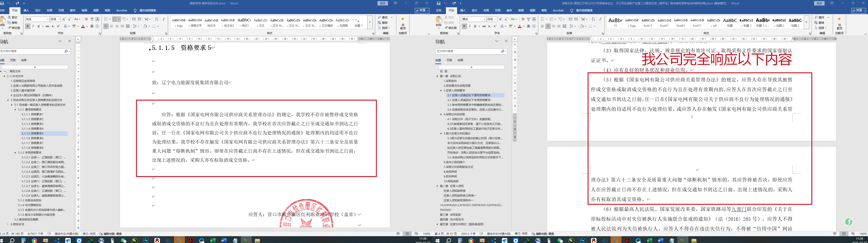Align text left in the left Word window
868x243 pixels.
[x=106, y=26]
